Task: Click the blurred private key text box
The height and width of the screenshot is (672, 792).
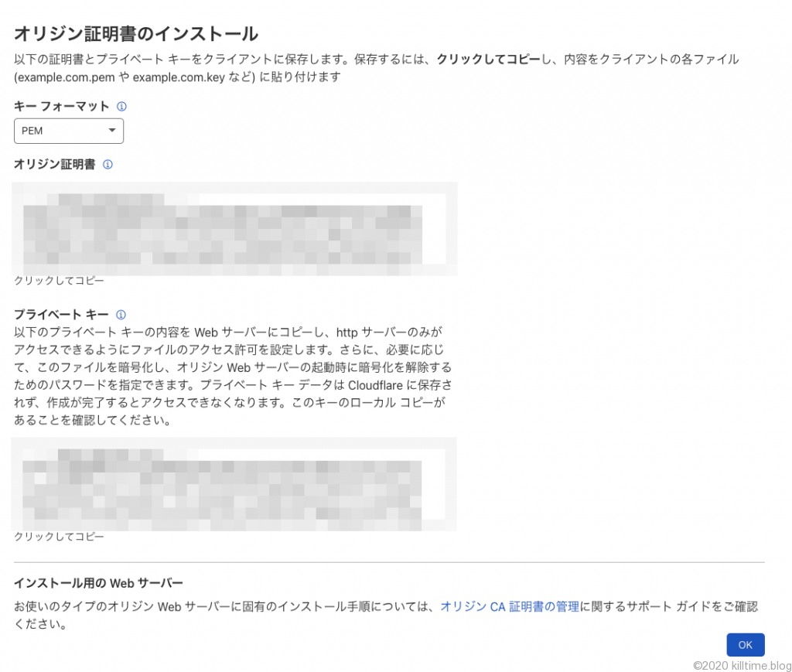Action: tap(234, 484)
